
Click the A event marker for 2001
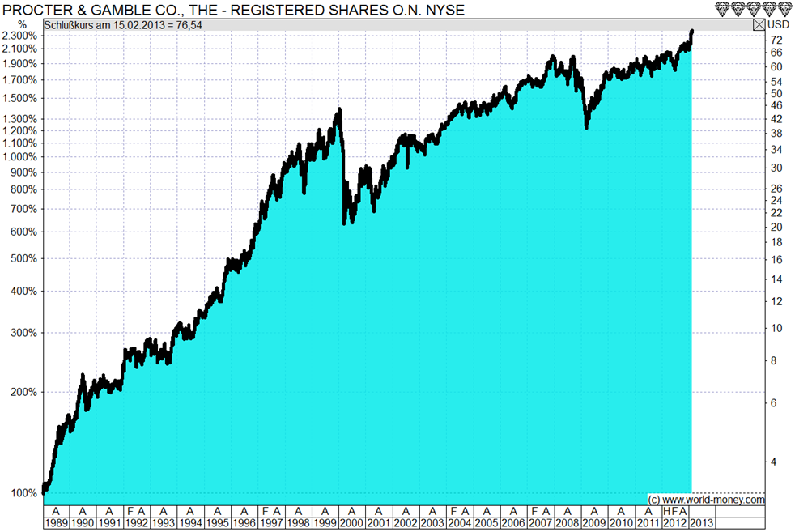tap(378, 511)
